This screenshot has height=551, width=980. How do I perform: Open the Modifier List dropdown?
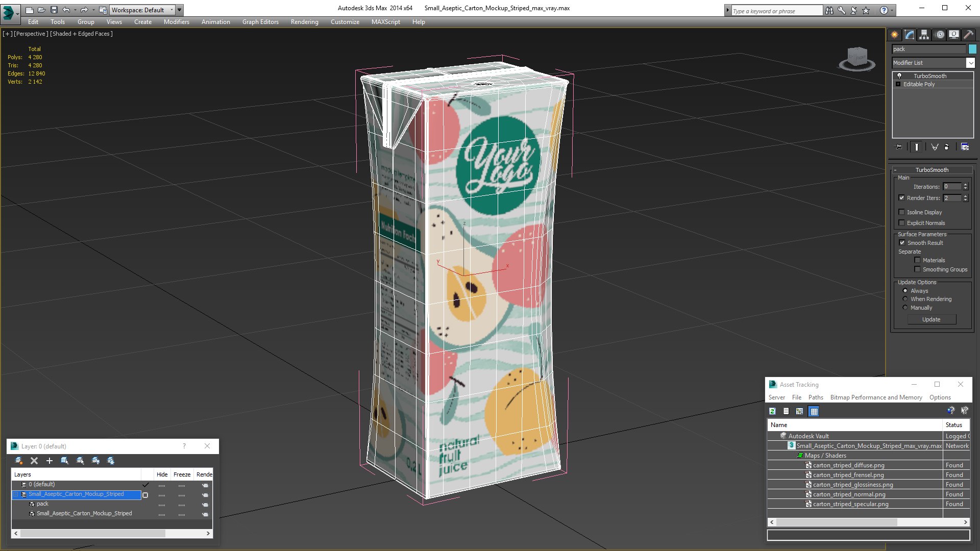(x=970, y=63)
